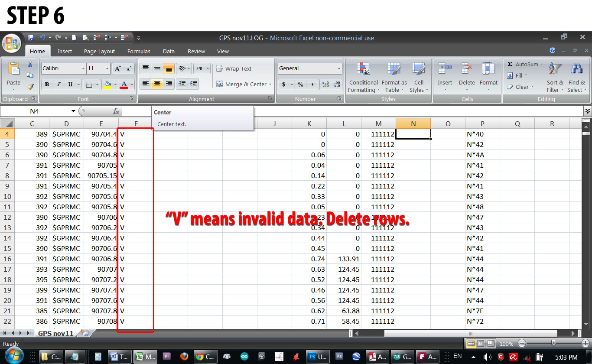592x364 pixels.
Task: Select the GPS nov11 sheet tab
Action: pyautogui.click(x=55, y=334)
